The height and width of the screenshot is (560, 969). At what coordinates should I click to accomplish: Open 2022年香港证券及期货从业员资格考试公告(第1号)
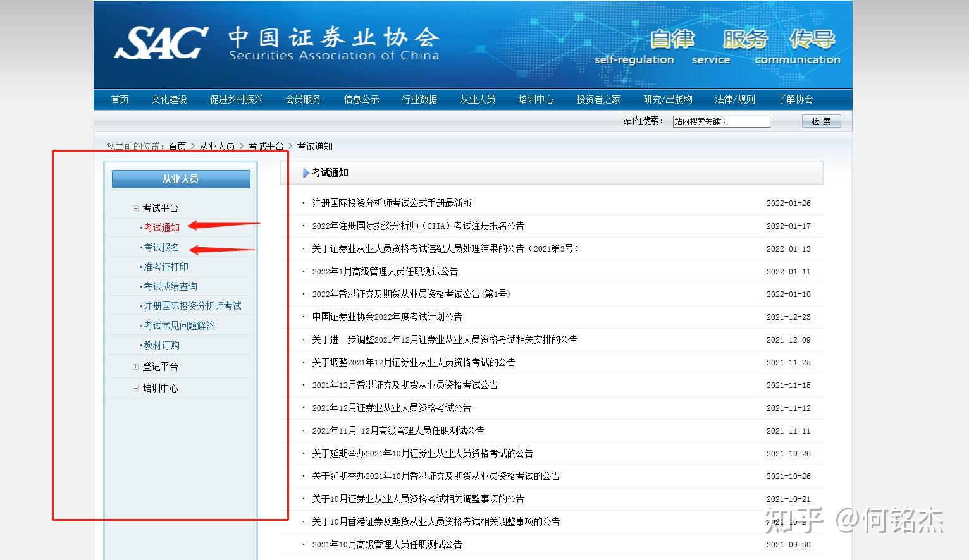411,294
